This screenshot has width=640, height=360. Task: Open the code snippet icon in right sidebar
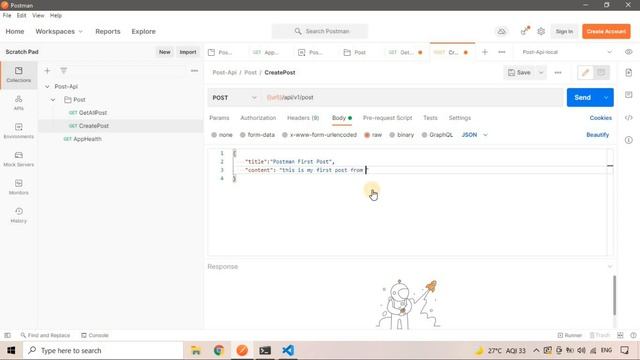(x=629, y=118)
